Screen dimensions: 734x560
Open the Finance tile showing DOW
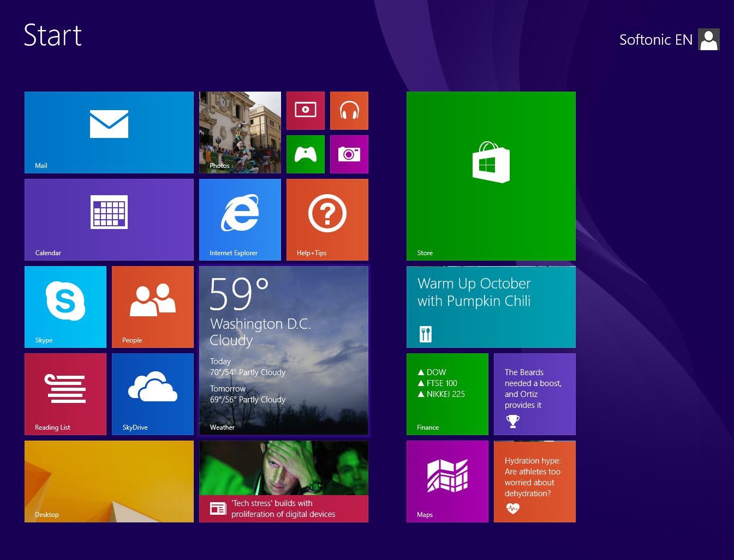click(x=447, y=394)
